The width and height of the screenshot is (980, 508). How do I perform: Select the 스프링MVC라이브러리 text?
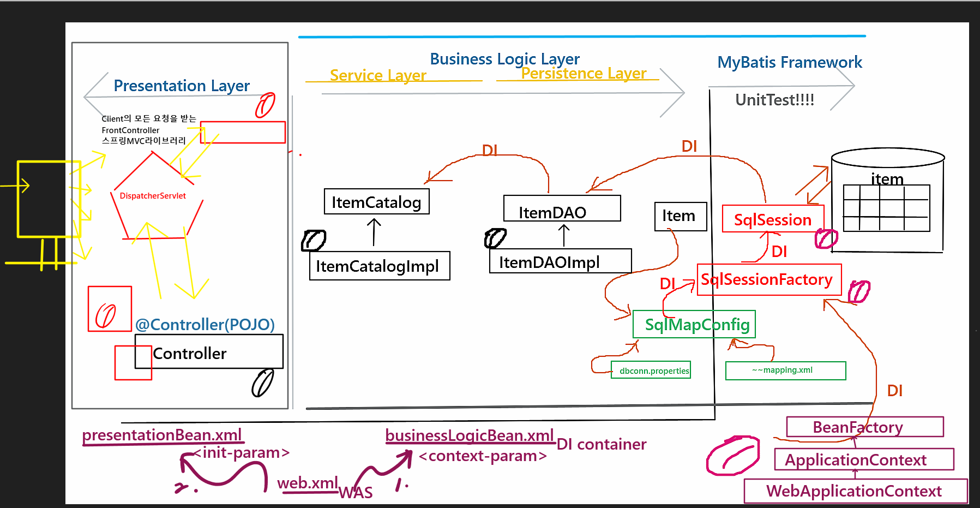pos(143,141)
